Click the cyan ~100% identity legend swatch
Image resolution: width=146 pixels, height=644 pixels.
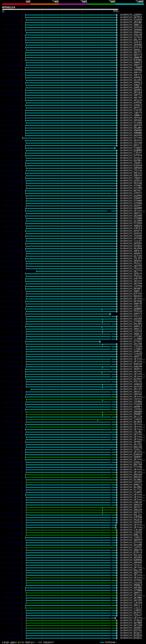[130, 4]
